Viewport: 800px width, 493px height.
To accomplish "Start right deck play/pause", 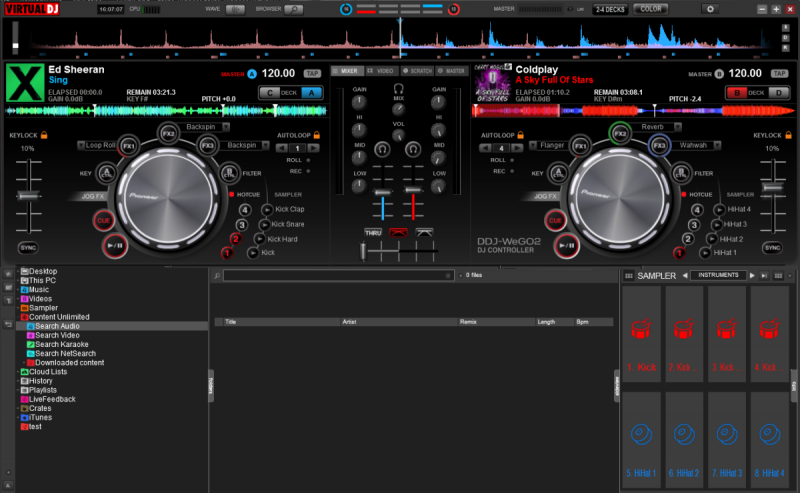I will (x=567, y=245).
